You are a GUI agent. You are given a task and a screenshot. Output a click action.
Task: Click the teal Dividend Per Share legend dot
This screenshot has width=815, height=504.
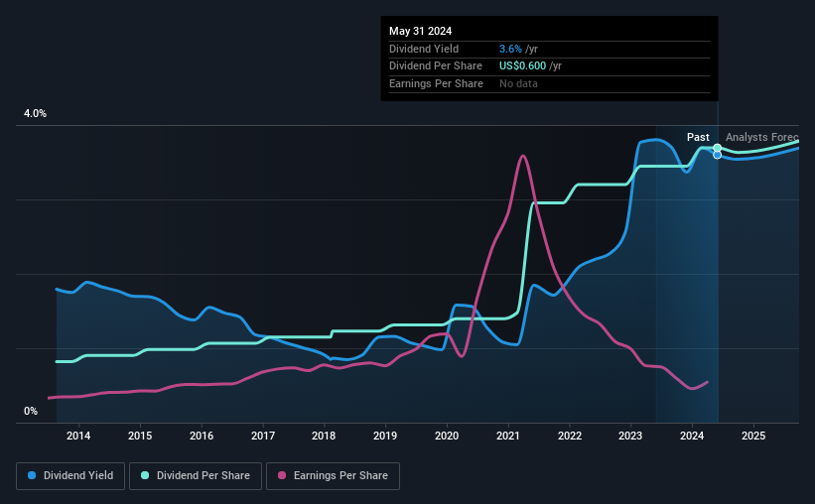[x=145, y=475]
